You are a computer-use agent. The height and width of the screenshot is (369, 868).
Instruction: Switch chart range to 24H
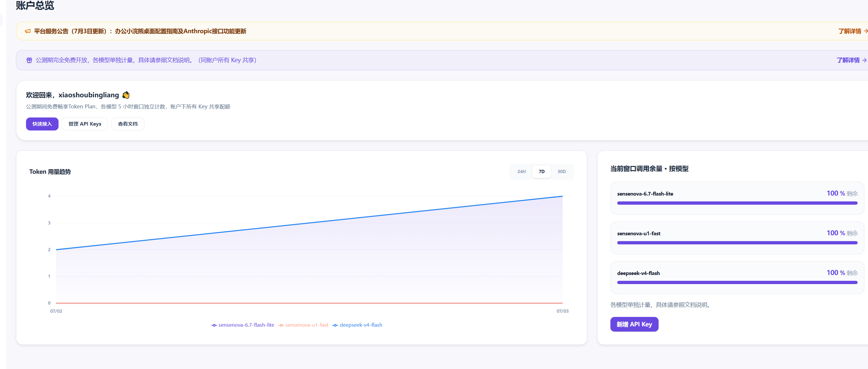[x=521, y=172]
